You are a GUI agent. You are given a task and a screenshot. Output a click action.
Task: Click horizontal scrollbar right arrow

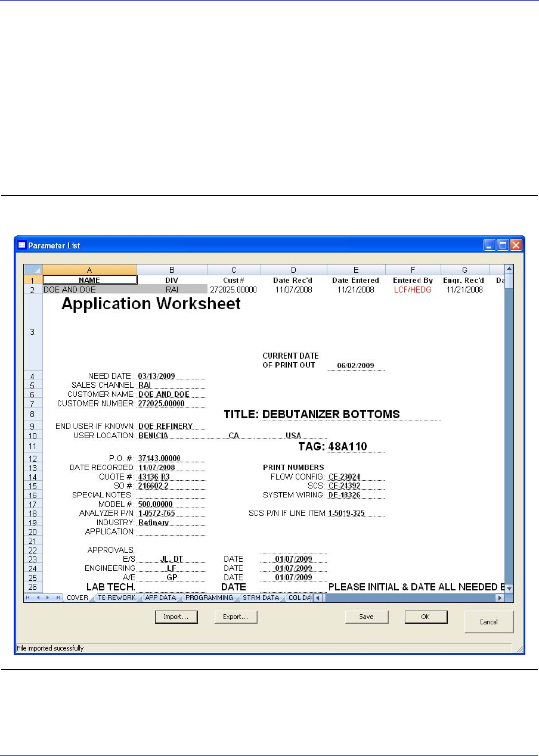(x=500, y=598)
